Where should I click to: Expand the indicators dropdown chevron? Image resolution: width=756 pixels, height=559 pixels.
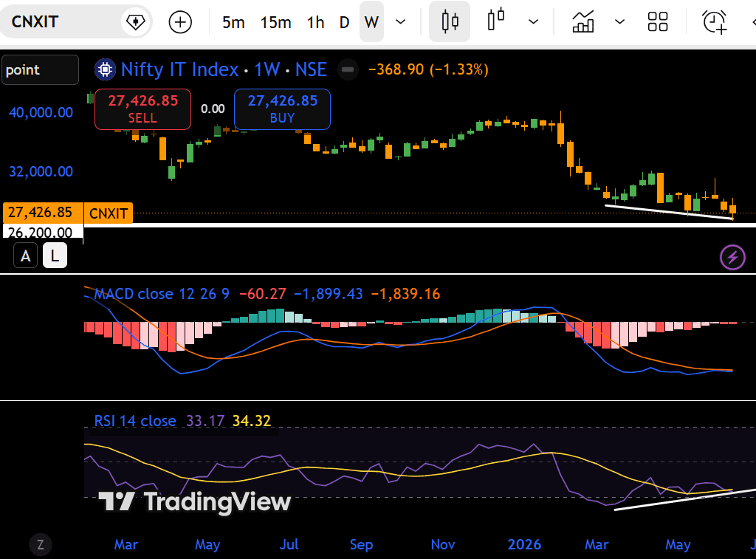pos(620,22)
